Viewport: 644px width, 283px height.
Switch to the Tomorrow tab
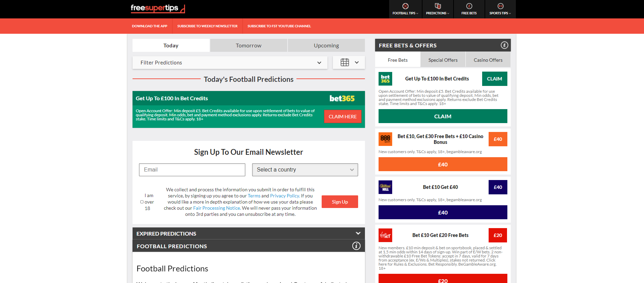click(x=249, y=45)
